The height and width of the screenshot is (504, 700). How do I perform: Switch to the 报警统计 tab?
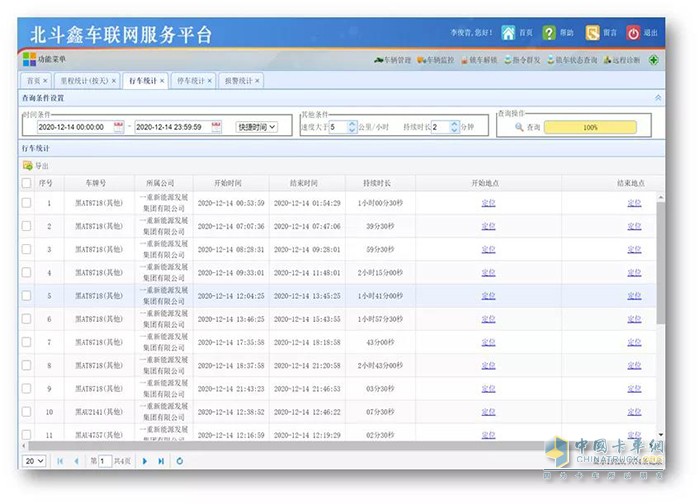(x=240, y=80)
